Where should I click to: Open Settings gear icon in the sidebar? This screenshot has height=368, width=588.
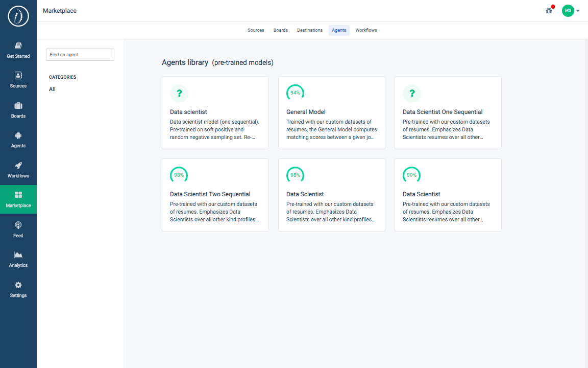click(18, 286)
